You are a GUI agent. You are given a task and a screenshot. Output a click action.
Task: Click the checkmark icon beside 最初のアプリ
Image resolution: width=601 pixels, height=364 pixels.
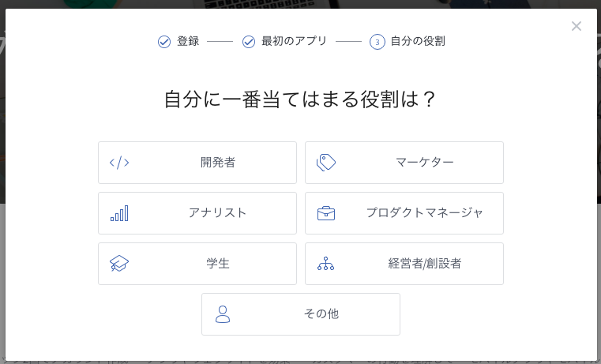click(x=249, y=42)
